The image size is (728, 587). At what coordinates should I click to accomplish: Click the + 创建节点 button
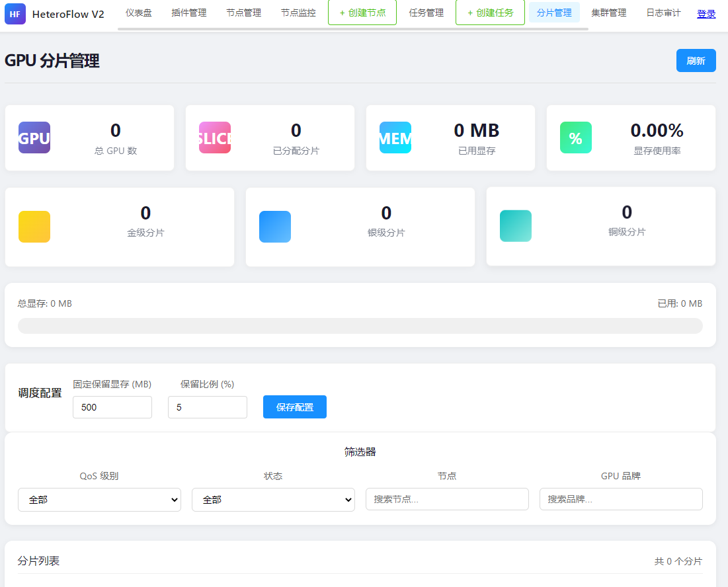click(362, 13)
